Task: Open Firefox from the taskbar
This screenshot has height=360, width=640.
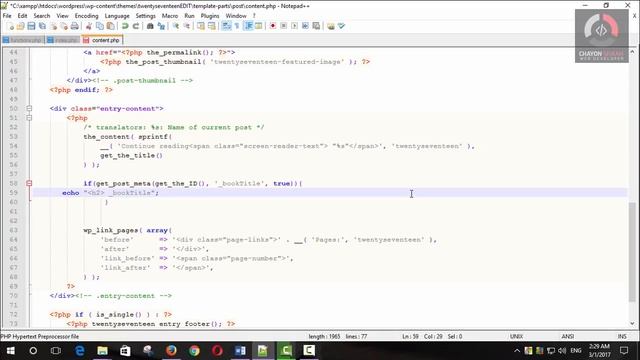Action: tap(171, 351)
